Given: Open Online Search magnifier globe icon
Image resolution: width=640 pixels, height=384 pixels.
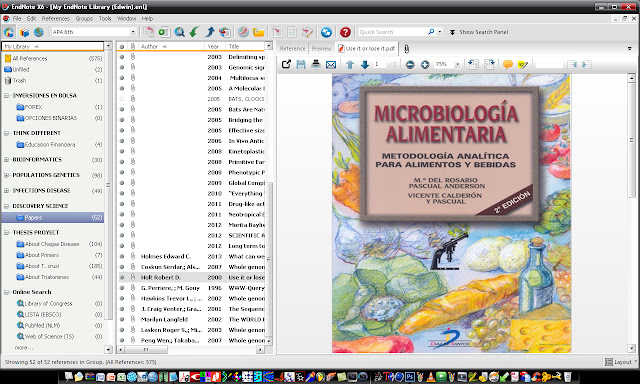Looking at the screenshot, I should pos(180,32).
